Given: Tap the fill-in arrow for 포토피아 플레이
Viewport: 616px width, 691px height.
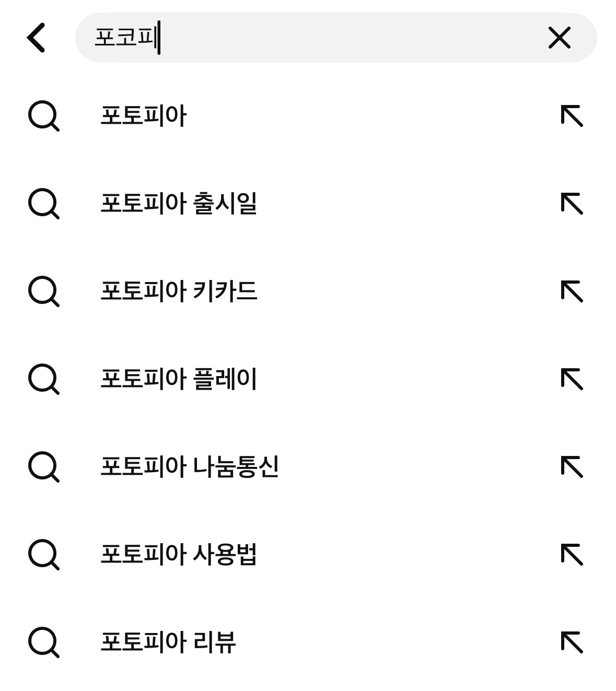Looking at the screenshot, I should click(x=572, y=379).
